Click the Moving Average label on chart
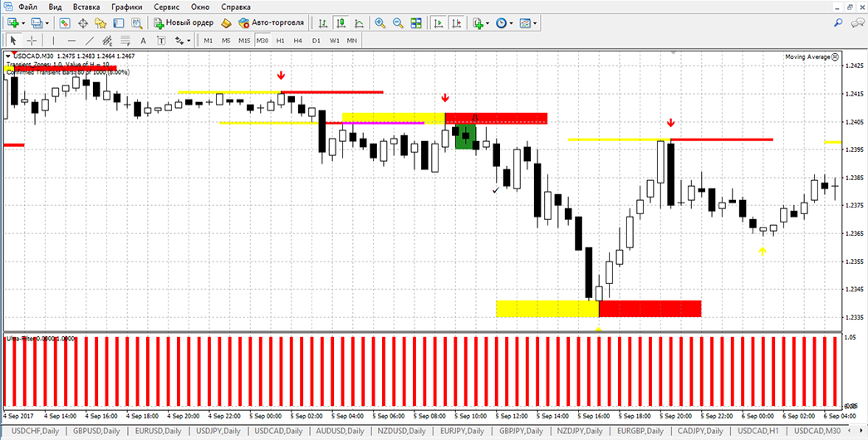Screen dimensions: 868x440 [x=807, y=56]
